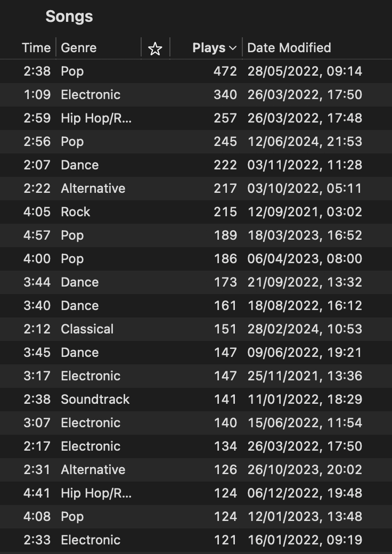Select the Classical song lasting 2:12

pyautogui.click(x=196, y=329)
